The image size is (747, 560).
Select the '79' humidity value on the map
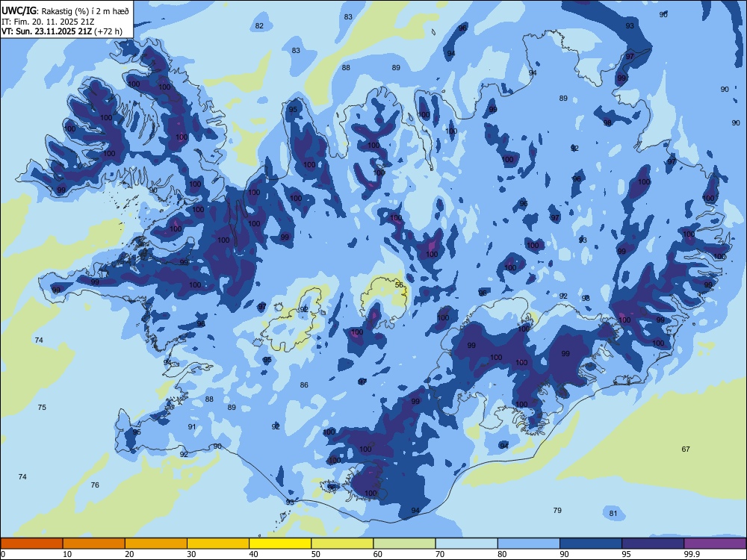tap(557, 510)
